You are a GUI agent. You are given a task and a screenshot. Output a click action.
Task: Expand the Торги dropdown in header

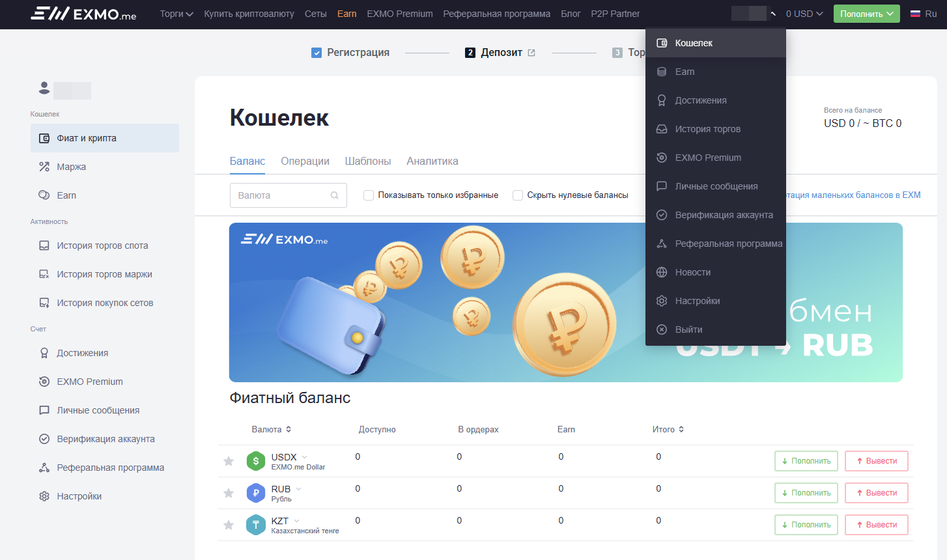(x=177, y=14)
